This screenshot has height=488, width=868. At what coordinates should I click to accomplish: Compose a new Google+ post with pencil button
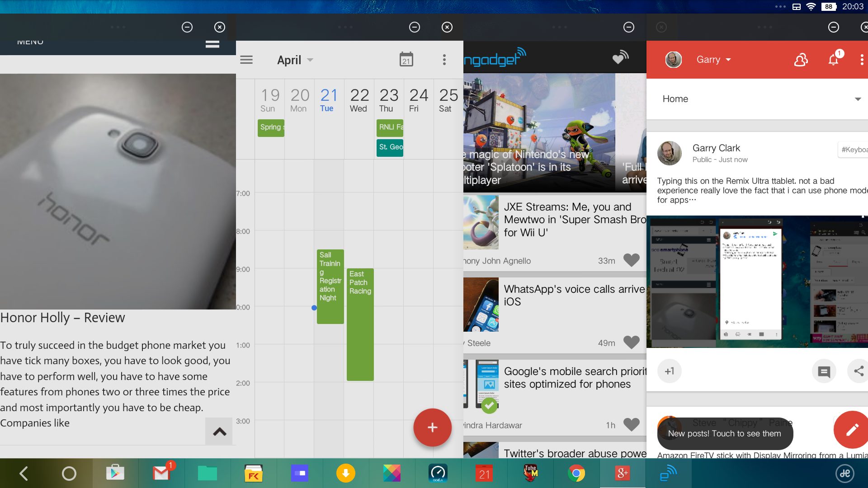[x=852, y=429]
